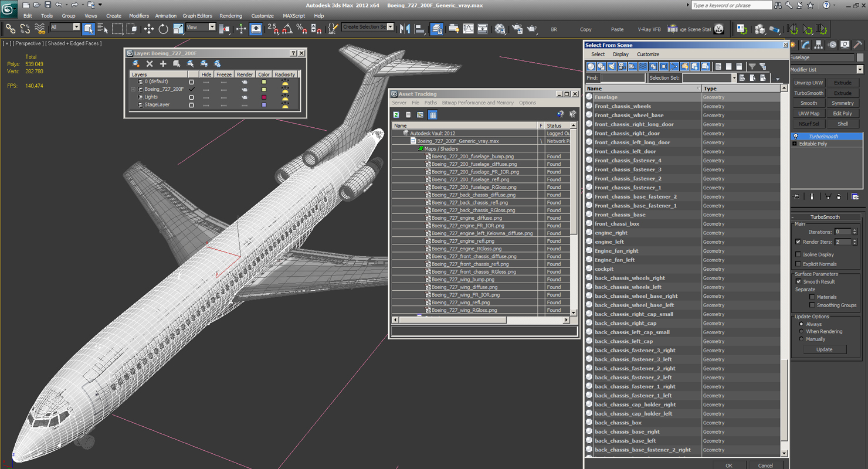868x469 pixels.
Task: Enable the Separate by Materials checkbox
Action: [x=812, y=297]
